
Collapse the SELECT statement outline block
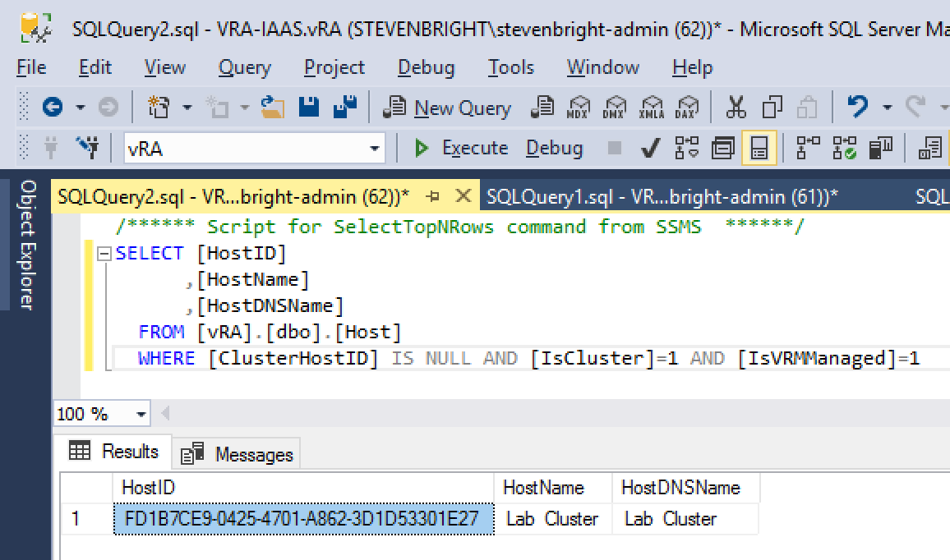click(x=104, y=254)
